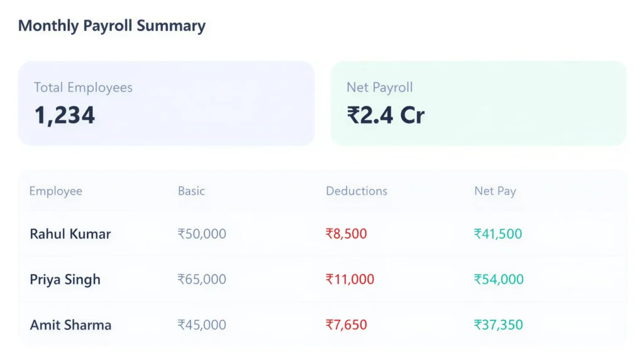Click the Total Employees card
The height and width of the screenshot is (364, 644).
[x=165, y=103]
